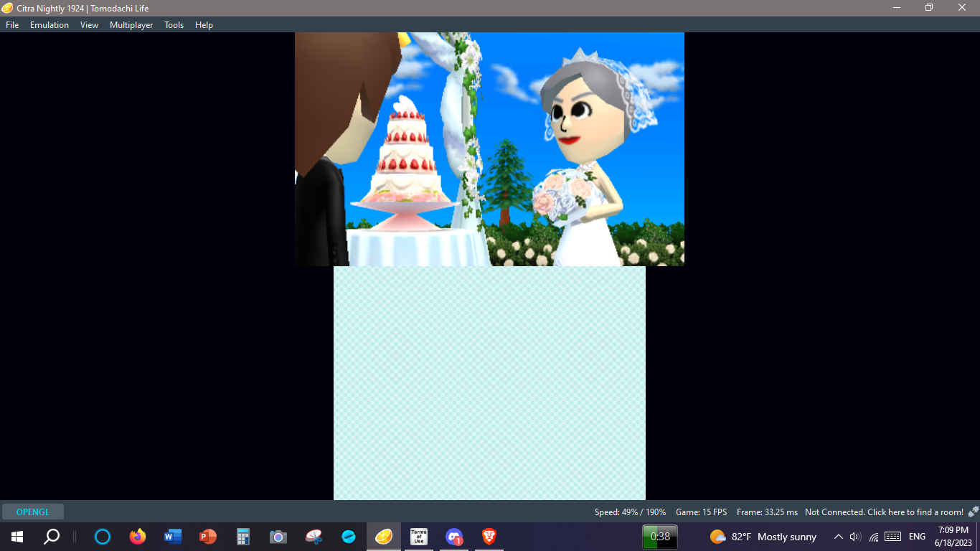Switch ENG input language
This screenshot has width=980, height=551.
tap(917, 537)
